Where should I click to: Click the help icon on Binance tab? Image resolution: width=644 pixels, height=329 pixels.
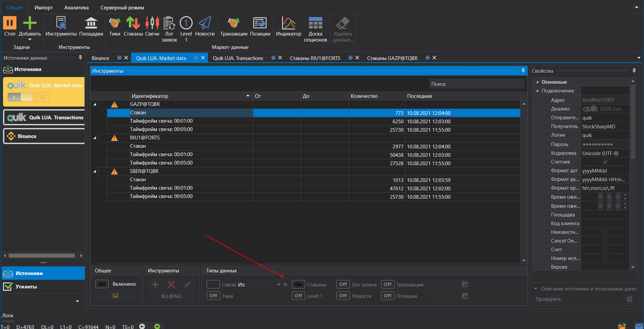tap(119, 58)
